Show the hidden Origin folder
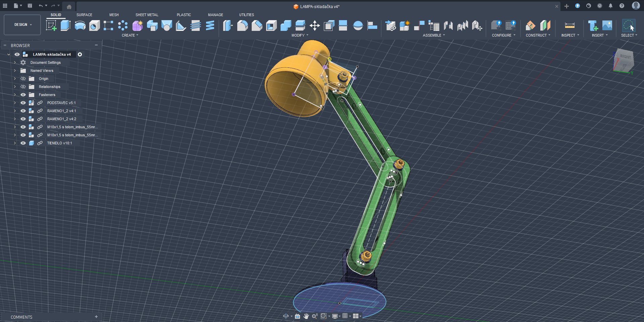Screen dimensions: 644x322 click(23, 79)
